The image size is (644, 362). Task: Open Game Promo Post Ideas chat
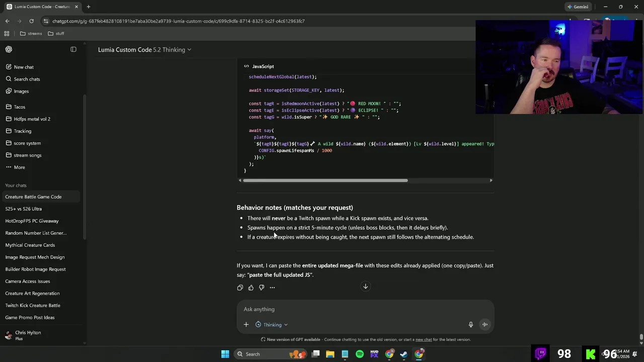coord(30,317)
